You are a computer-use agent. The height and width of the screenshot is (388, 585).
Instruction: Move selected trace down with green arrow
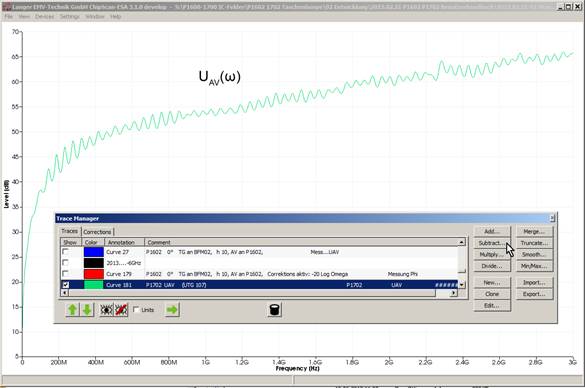tap(87, 310)
